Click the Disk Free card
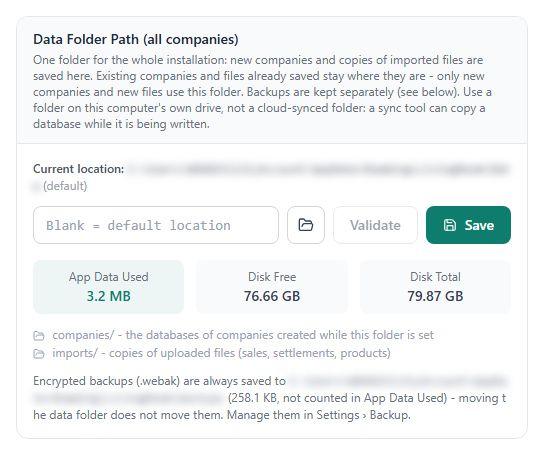Screen dimensions: 544x455 [272, 287]
